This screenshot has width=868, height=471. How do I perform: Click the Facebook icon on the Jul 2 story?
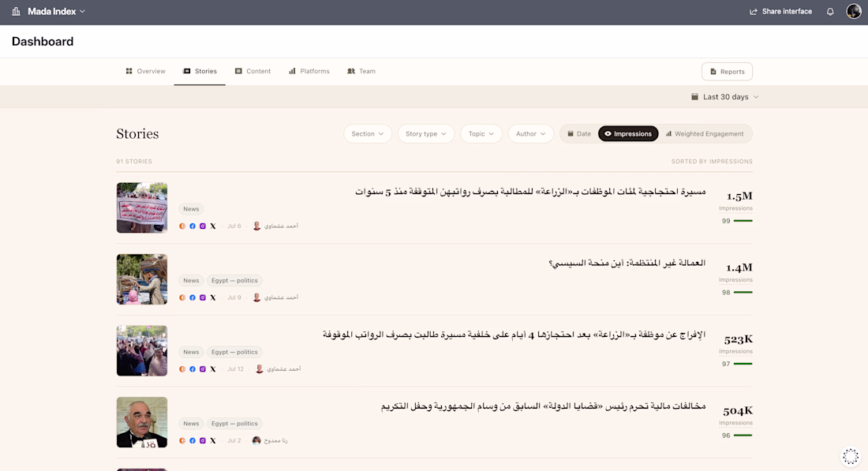(193, 440)
